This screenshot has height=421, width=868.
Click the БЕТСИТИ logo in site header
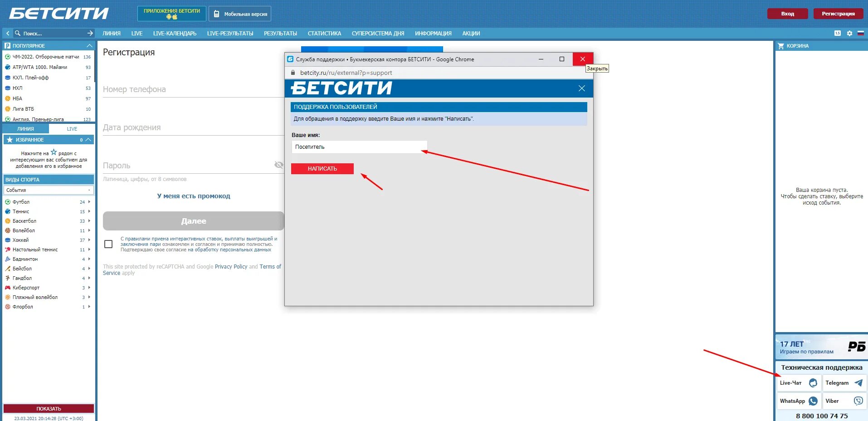tap(59, 14)
